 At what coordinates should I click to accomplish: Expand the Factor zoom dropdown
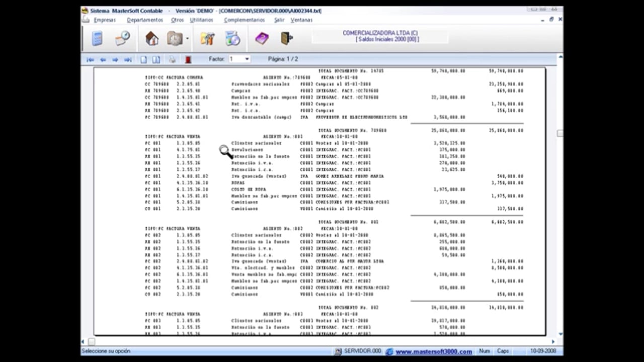coord(247,59)
